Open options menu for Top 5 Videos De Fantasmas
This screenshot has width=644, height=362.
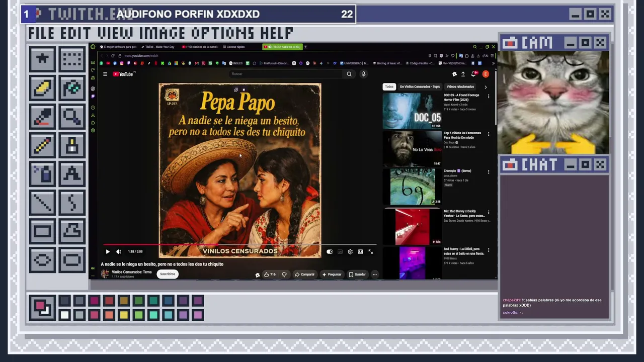pyautogui.click(x=489, y=134)
